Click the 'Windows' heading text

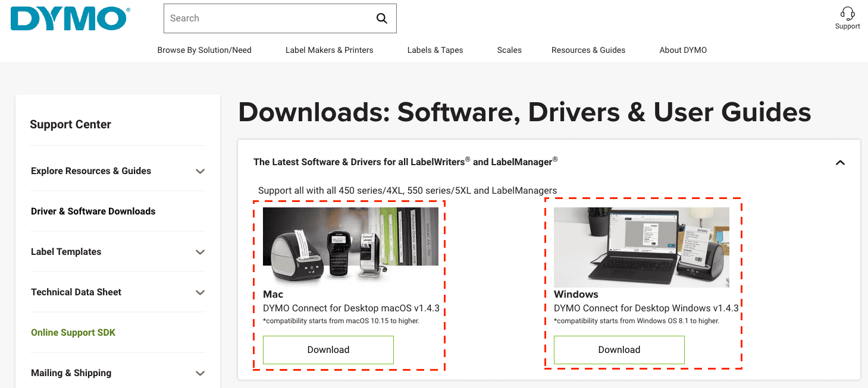[576, 294]
